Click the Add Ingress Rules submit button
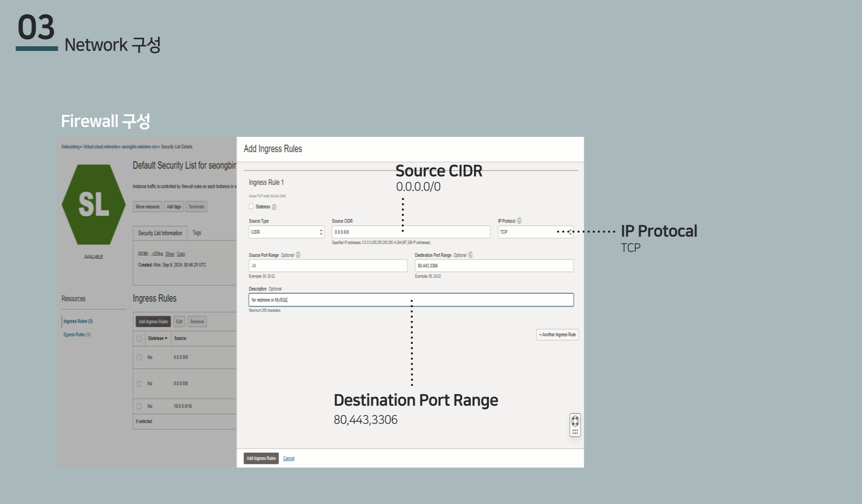This screenshot has height=504, width=862. click(x=261, y=458)
